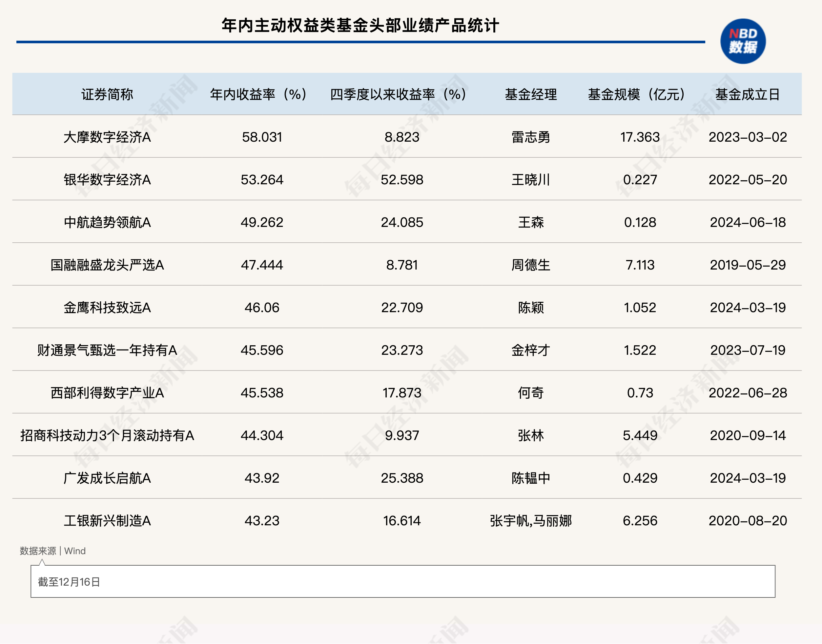Click the fund size value 0.227
This screenshot has height=644, width=822.
pos(640,179)
